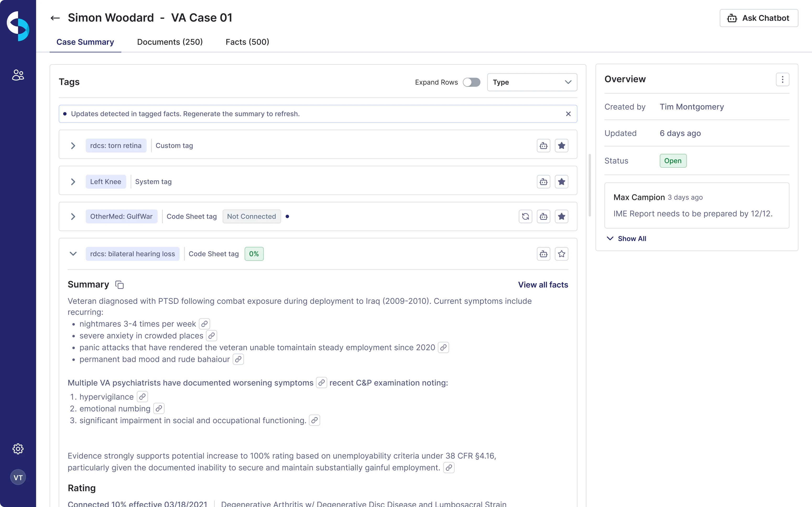812x507 pixels.
Task: Expand the Left Knee tag row
Action: (x=73, y=181)
